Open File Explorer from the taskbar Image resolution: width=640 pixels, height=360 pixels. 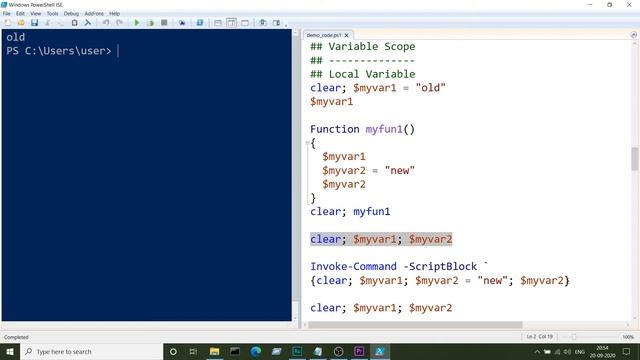tap(214, 351)
